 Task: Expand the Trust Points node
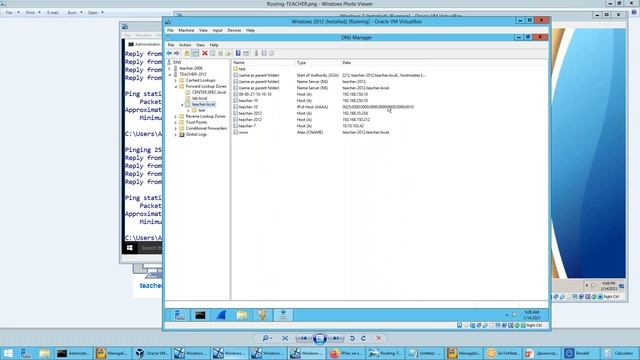pos(176,122)
